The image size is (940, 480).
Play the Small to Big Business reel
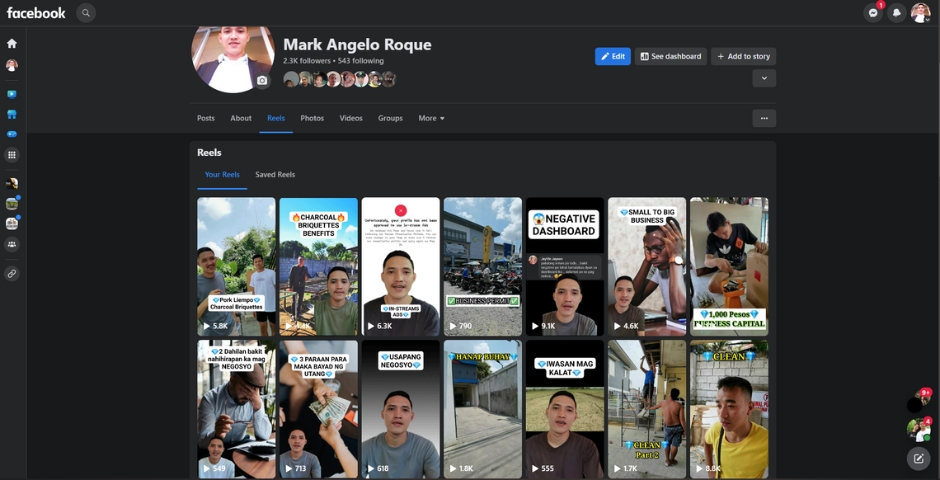click(647, 267)
